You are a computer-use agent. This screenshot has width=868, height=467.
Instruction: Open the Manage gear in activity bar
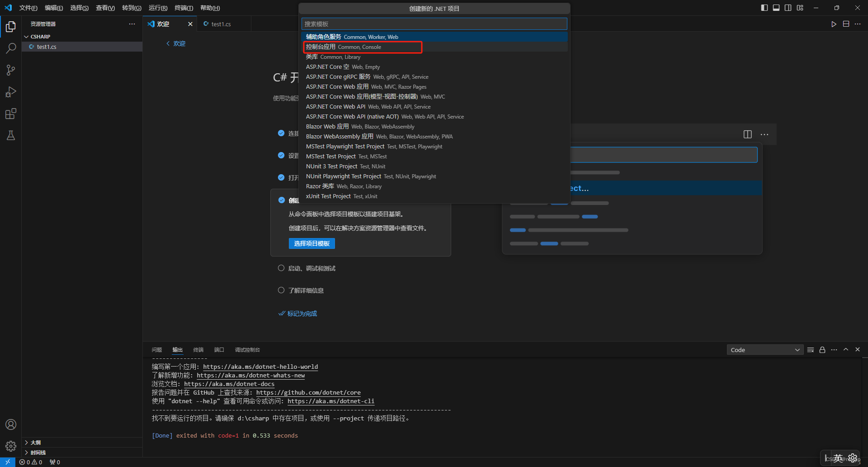tap(11, 446)
